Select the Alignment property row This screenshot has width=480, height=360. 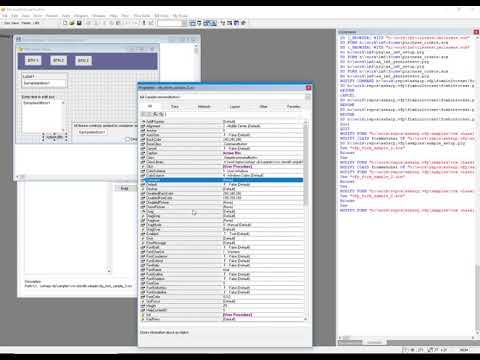pos(222,126)
